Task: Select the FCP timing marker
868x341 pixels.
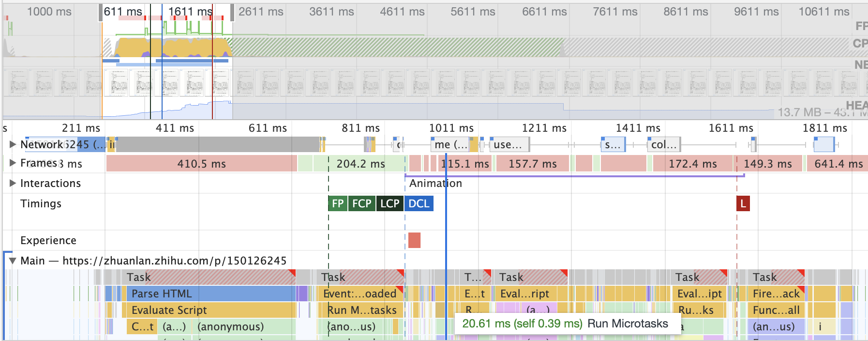Action: [x=361, y=203]
